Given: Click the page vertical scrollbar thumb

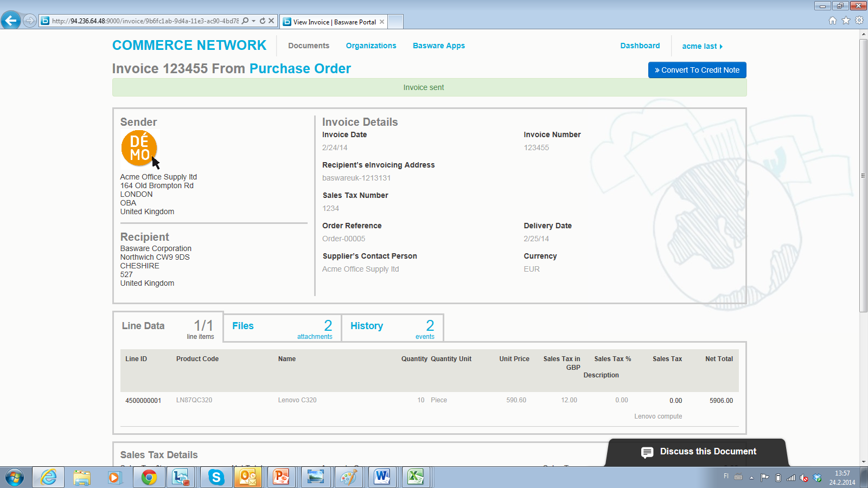Looking at the screenshot, I should [863, 175].
